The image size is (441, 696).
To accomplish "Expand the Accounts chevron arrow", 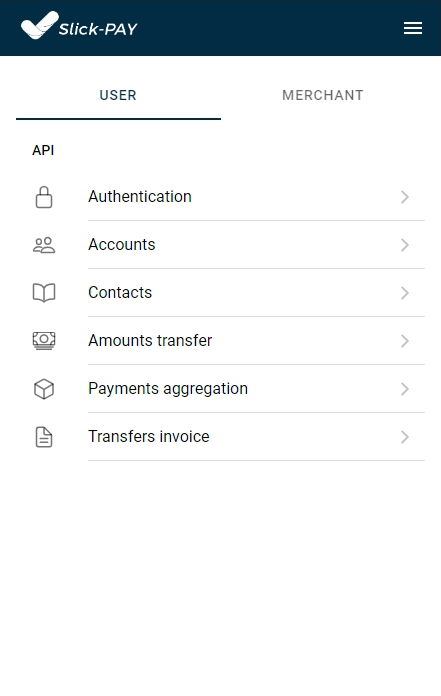I will tap(405, 245).
